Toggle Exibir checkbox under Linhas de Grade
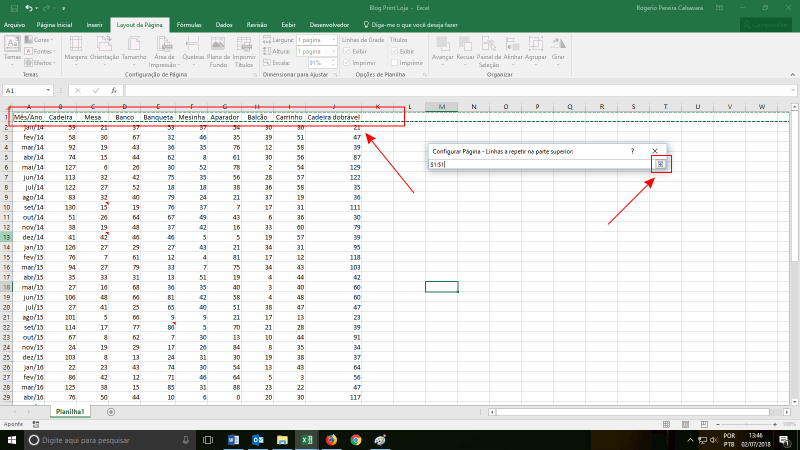 click(347, 50)
